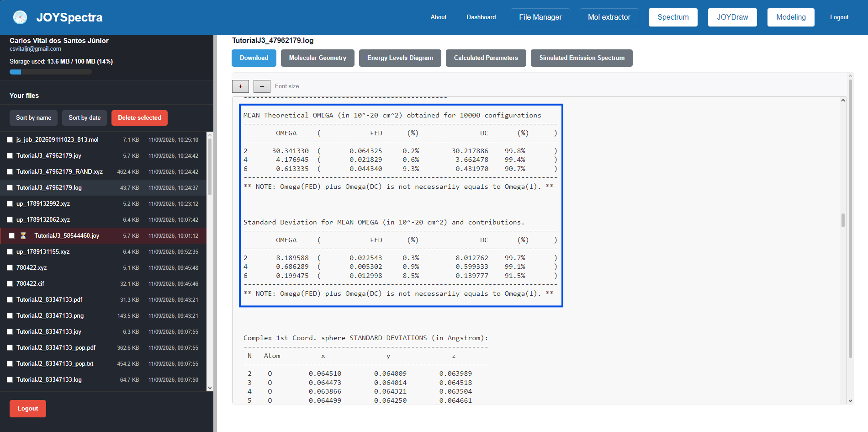Sort files by date
868x432 pixels.
pos(85,118)
